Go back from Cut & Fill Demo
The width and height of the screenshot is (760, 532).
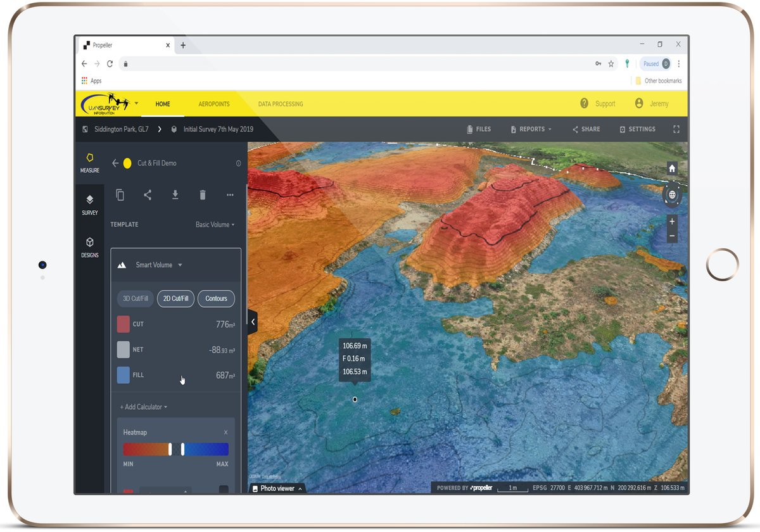pos(115,163)
